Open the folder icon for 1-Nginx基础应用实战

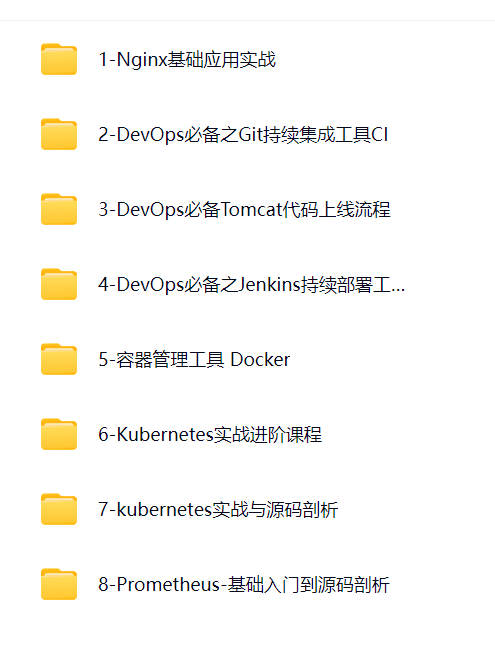click(x=59, y=59)
